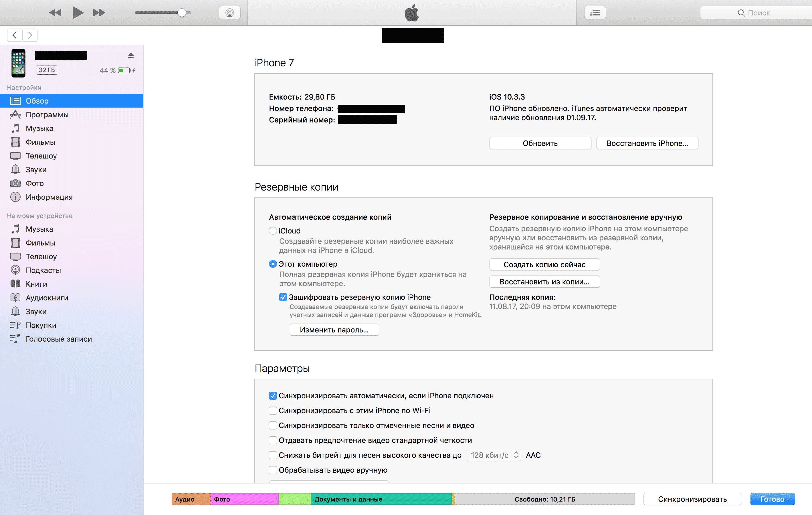Start playback with the play button
The height and width of the screenshot is (515, 812).
coord(78,13)
